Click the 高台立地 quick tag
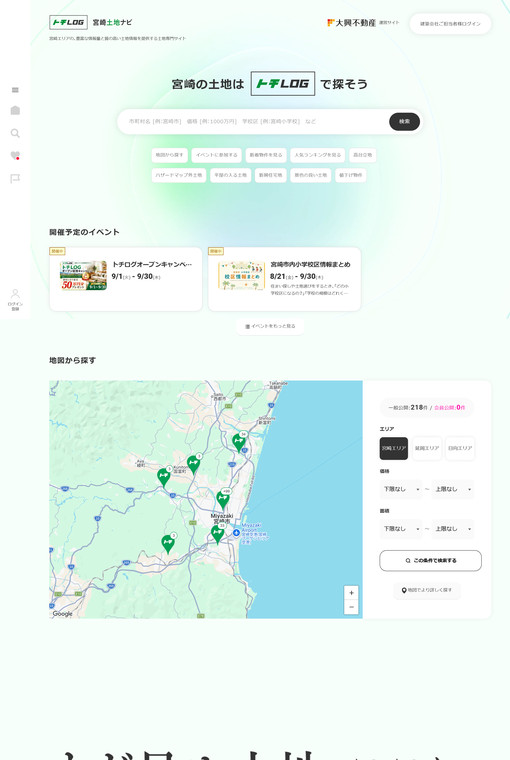The width and height of the screenshot is (510, 760). [363, 155]
